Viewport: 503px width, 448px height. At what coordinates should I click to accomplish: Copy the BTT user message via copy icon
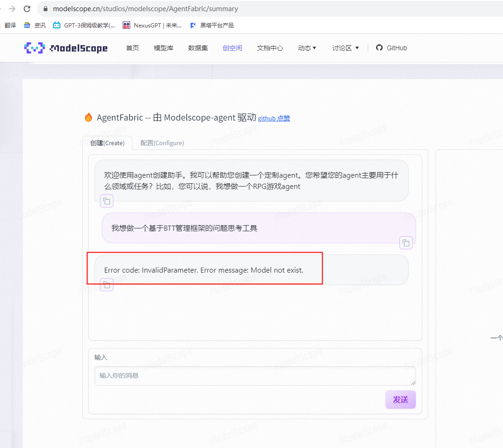[406, 242]
